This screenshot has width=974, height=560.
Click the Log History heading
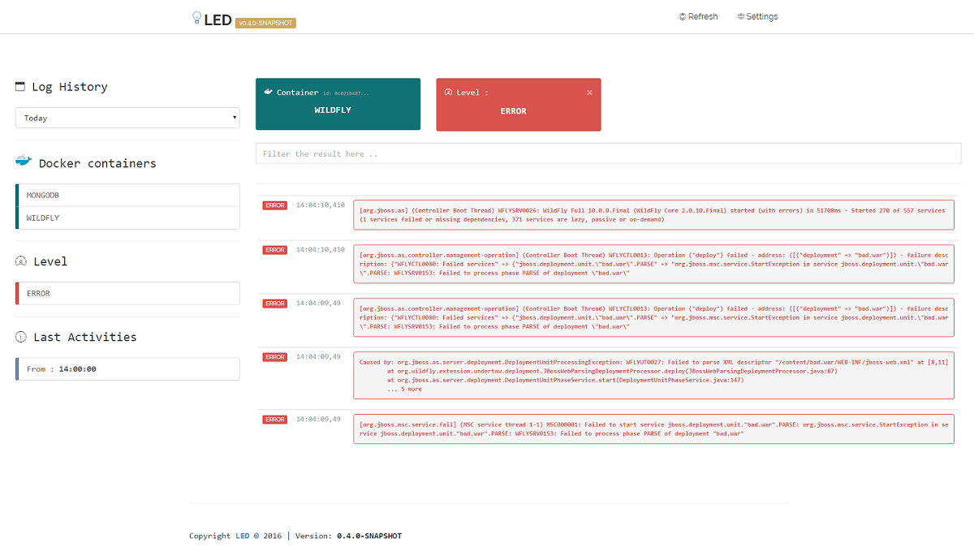(x=70, y=87)
